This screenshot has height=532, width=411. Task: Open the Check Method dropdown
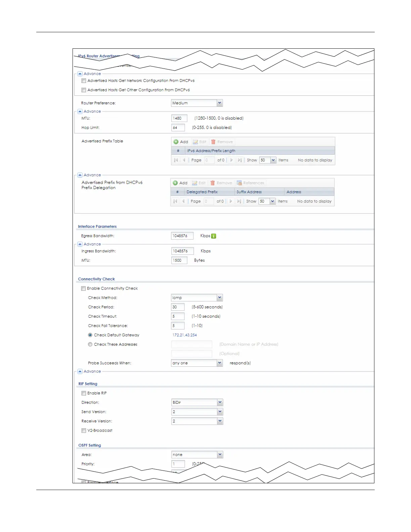[220, 298]
